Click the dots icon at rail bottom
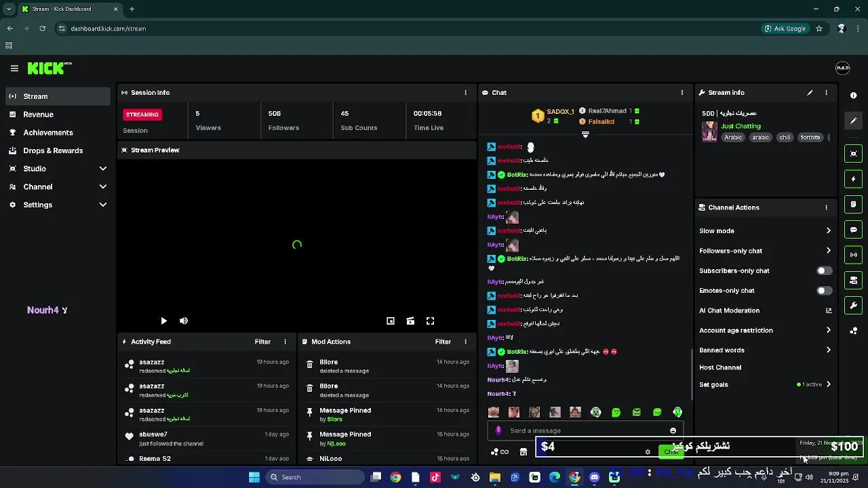 click(853, 331)
